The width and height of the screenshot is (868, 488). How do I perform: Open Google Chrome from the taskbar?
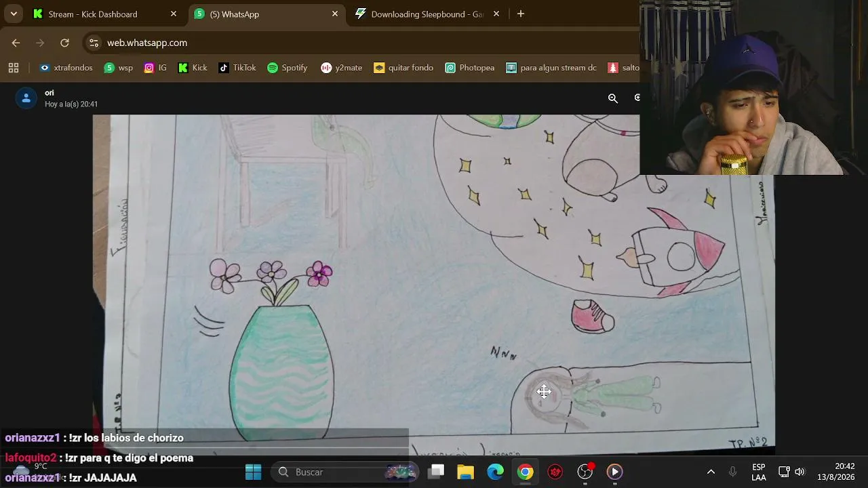(526, 472)
